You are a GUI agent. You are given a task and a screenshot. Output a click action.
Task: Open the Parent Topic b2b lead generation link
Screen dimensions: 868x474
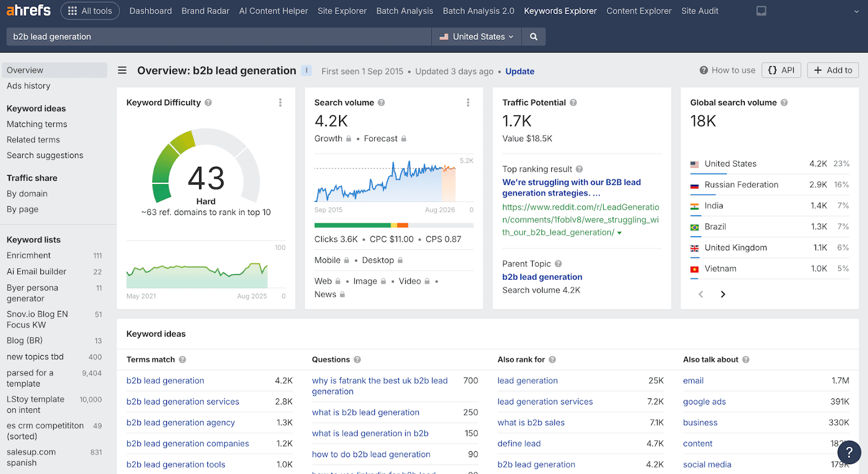(542, 277)
